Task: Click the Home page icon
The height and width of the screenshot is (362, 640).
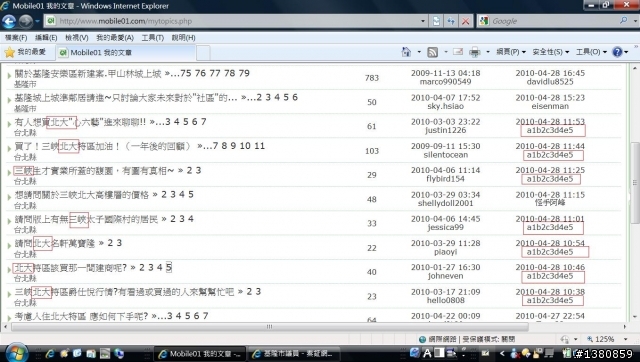Action: point(406,52)
